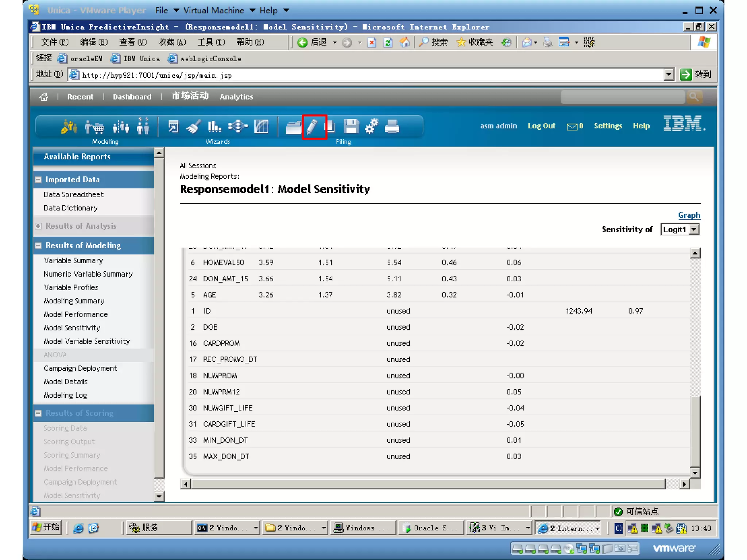The image size is (747, 560).
Task: Open the Campaign Deployment report under Results of Modeling
Action: point(80,368)
